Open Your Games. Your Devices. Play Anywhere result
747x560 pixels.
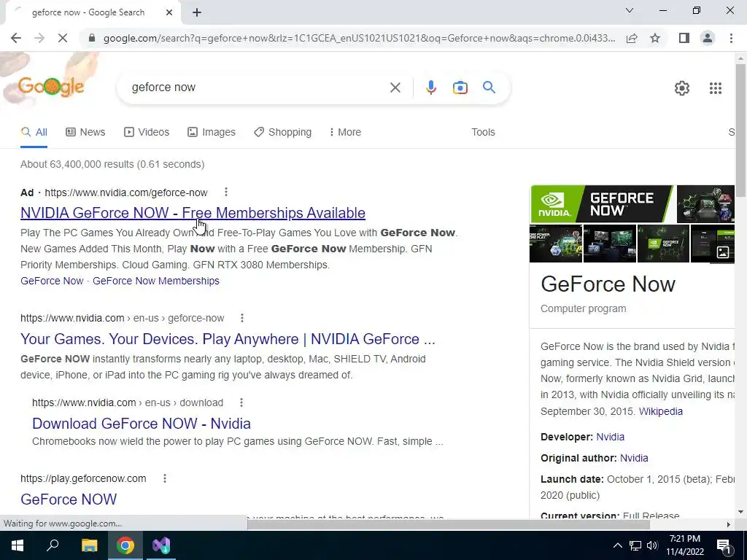pos(228,339)
